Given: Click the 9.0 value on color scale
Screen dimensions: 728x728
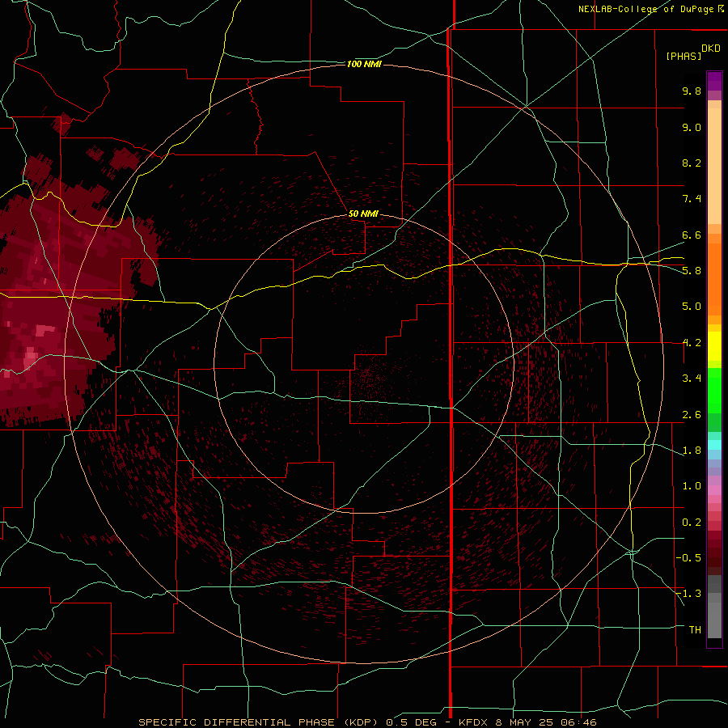Looking at the screenshot, I should [x=692, y=127].
